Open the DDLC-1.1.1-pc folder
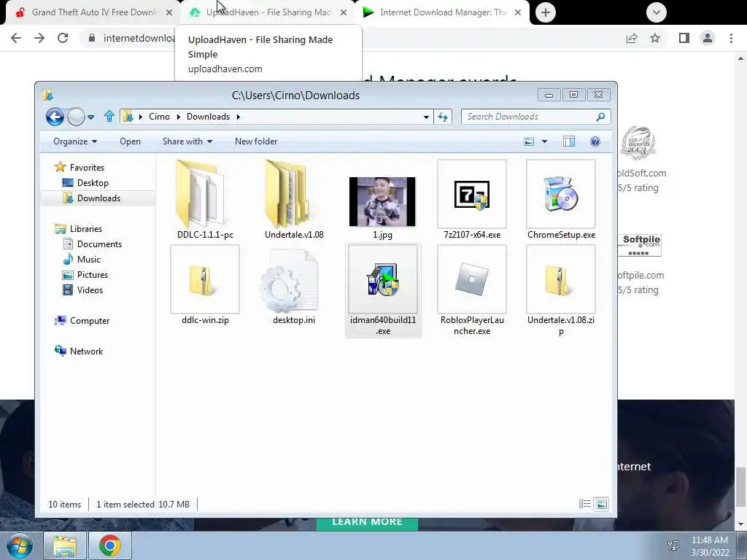This screenshot has height=560, width=747. coord(200,194)
